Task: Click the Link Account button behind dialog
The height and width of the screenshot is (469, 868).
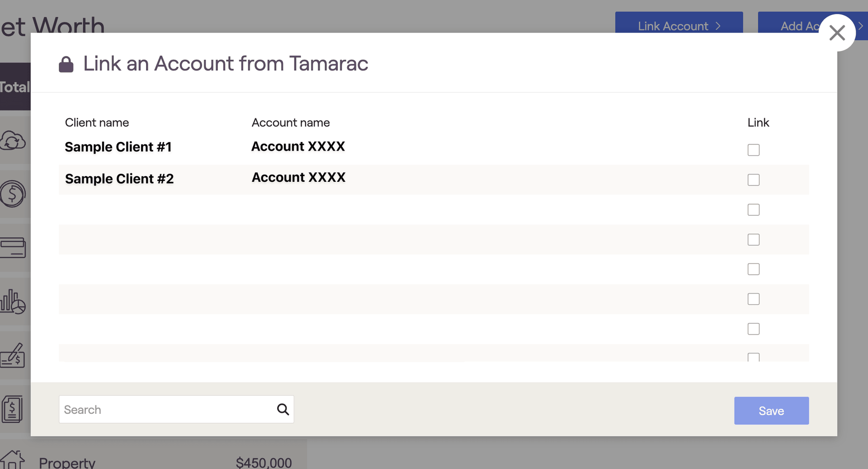Action: coord(679,23)
